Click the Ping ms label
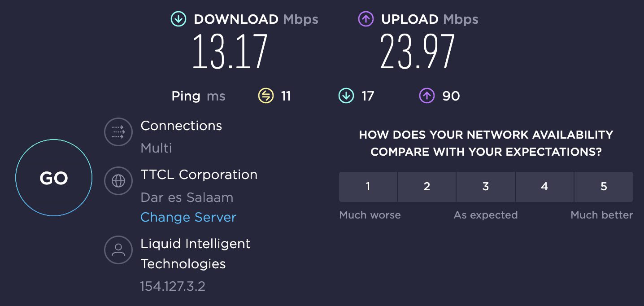Screen dimensions: 644x306 click(x=198, y=96)
